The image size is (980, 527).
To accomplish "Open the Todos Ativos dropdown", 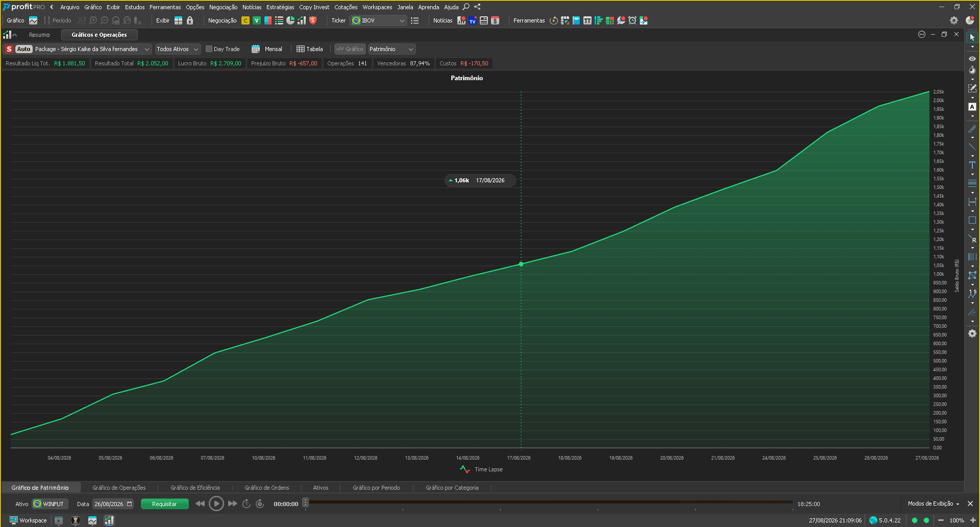I will click(x=178, y=49).
